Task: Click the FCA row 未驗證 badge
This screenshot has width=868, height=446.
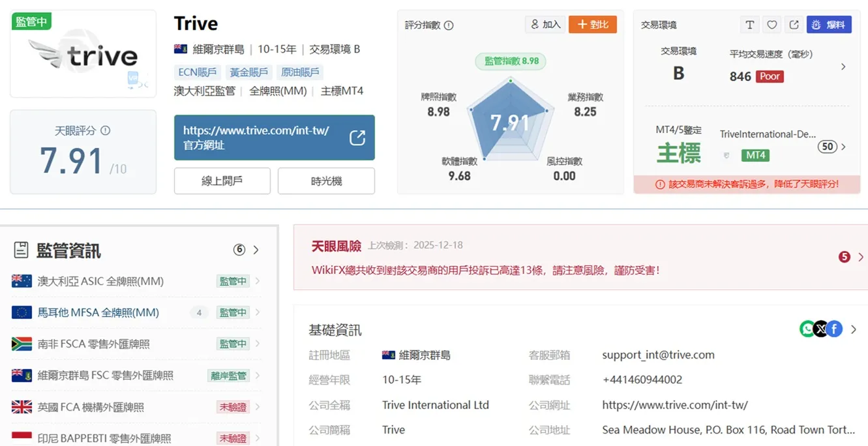Action: tap(233, 407)
